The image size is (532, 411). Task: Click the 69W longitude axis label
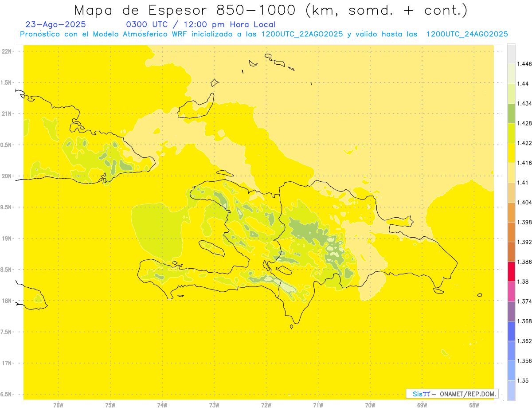(422, 405)
